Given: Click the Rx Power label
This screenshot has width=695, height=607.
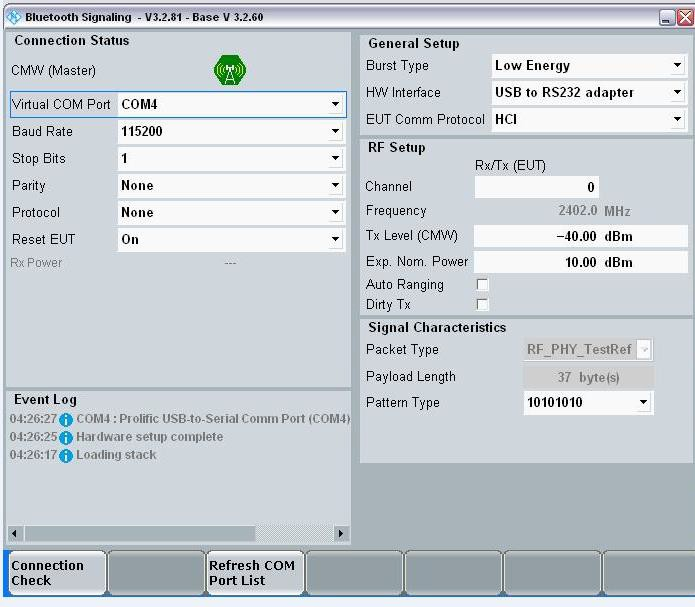Looking at the screenshot, I should pos(36,263).
